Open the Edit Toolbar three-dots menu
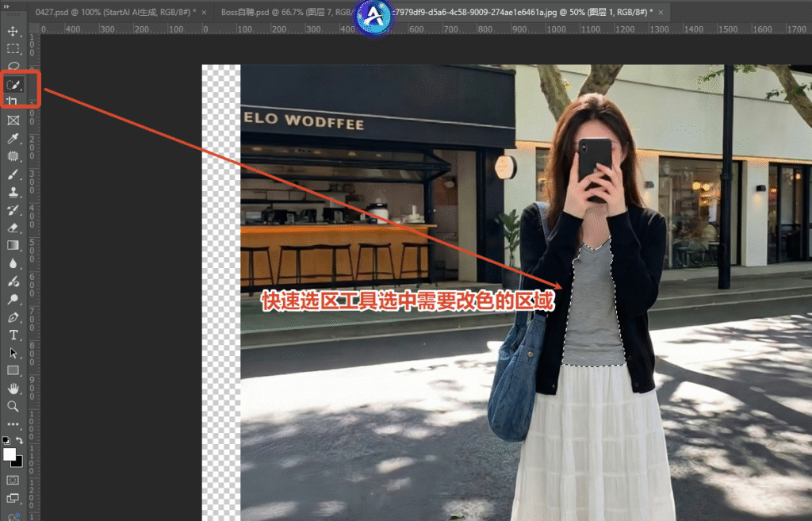This screenshot has height=521, width=812. point(13,424)
